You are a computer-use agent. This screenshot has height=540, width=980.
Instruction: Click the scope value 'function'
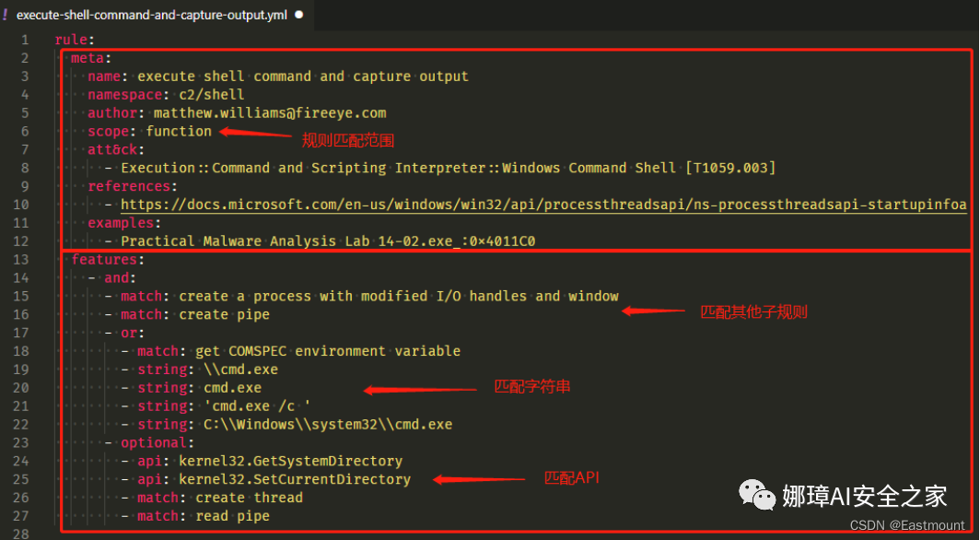179,131
